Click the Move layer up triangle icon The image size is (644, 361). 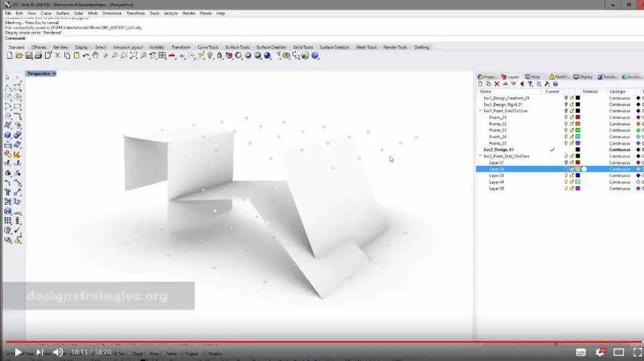506,84
